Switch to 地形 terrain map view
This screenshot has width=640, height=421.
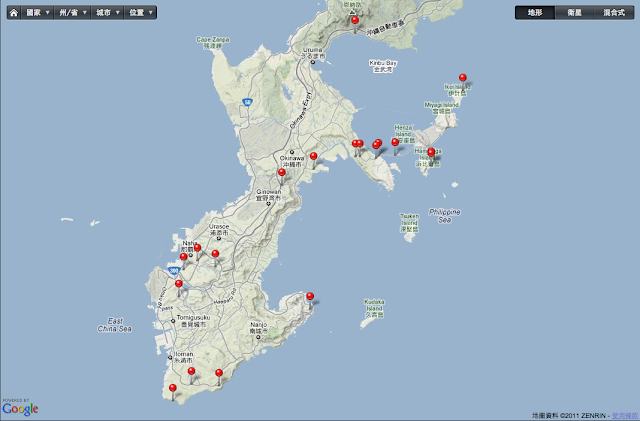coord(535,13)
